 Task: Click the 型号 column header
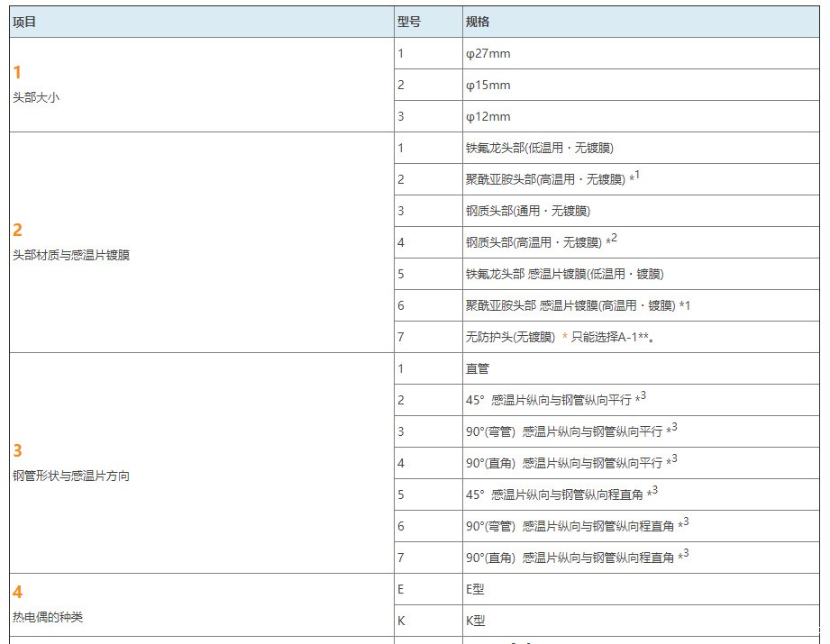coord(408,22)
